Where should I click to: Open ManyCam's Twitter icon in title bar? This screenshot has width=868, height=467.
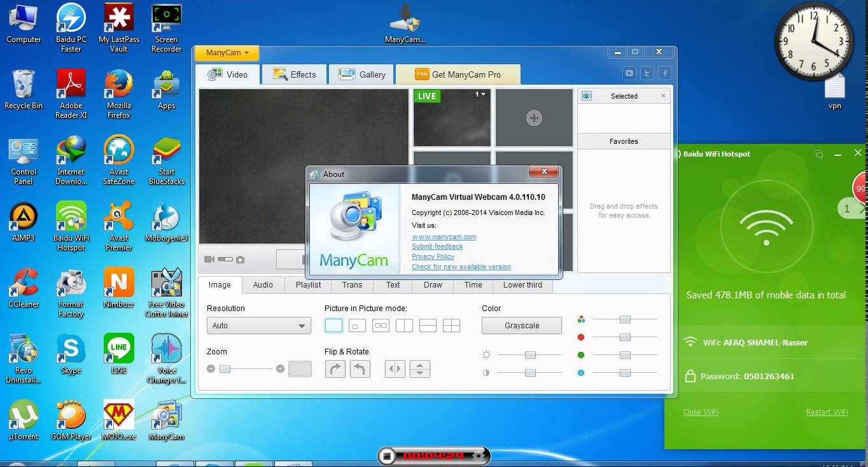tap(647, 73)
